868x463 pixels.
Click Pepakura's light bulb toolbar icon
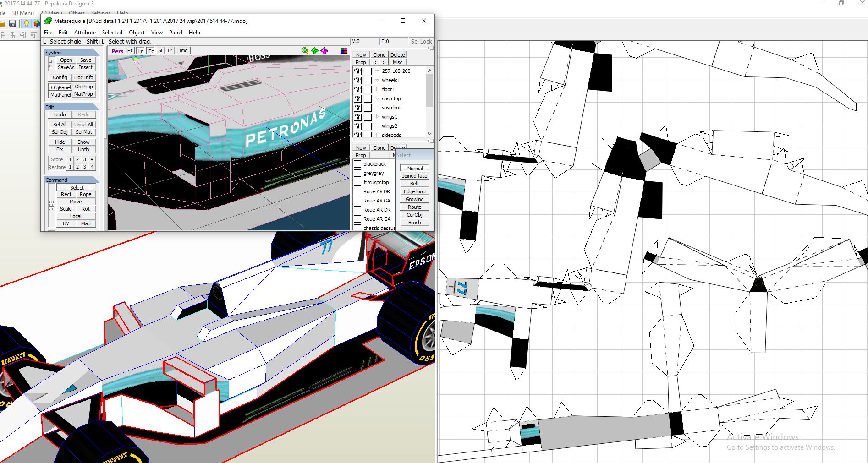[26, 24]
